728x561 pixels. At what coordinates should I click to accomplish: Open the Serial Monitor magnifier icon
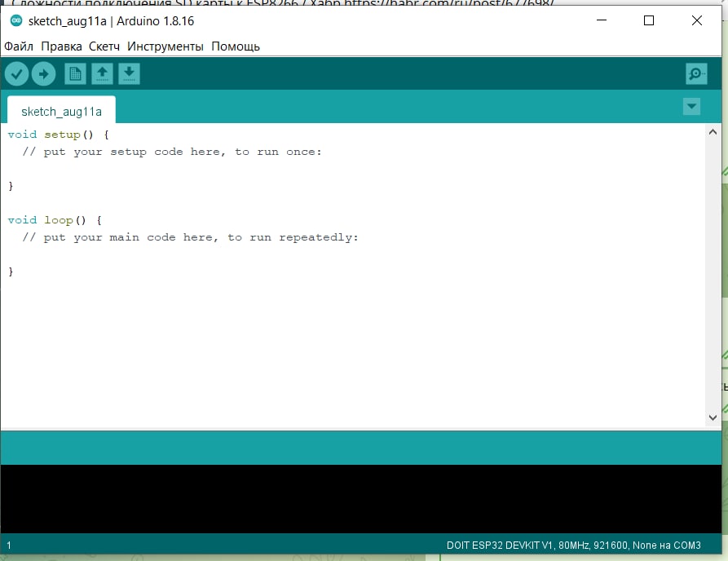click(696, 74)
